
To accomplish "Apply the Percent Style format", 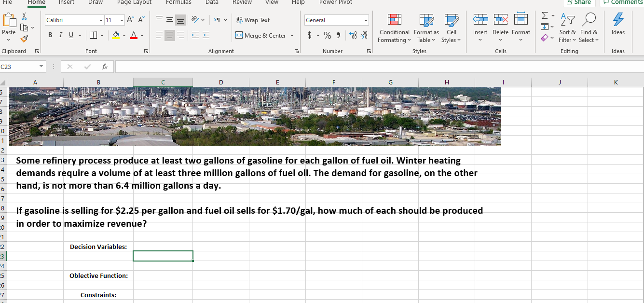I will (x=327, y=36).
